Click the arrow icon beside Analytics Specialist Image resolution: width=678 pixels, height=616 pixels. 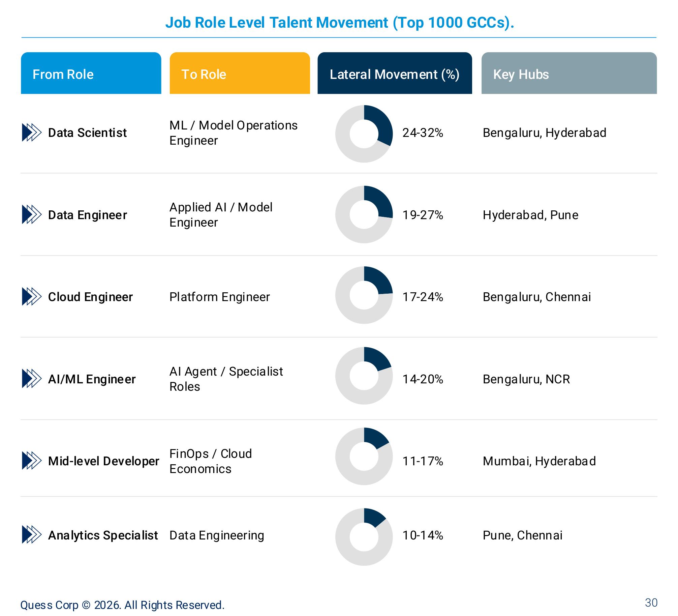click(x=32, y=535)
